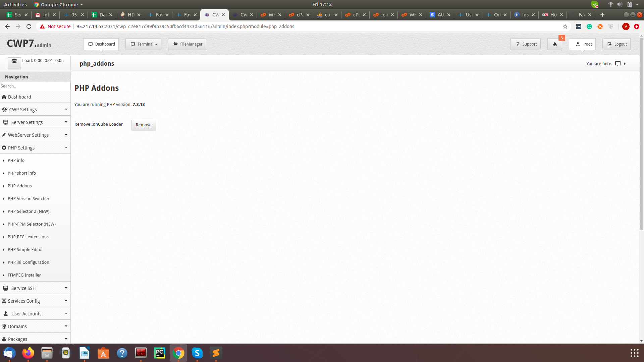The image size is (644, 362).
Task: Open the Terminal dropdown
Action: pos(144,44)
